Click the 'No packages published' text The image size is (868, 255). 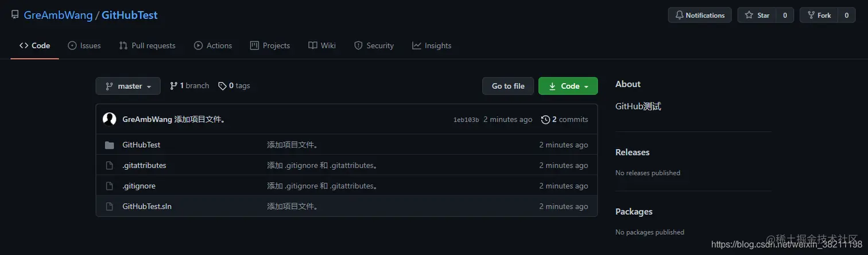point(650,232)
